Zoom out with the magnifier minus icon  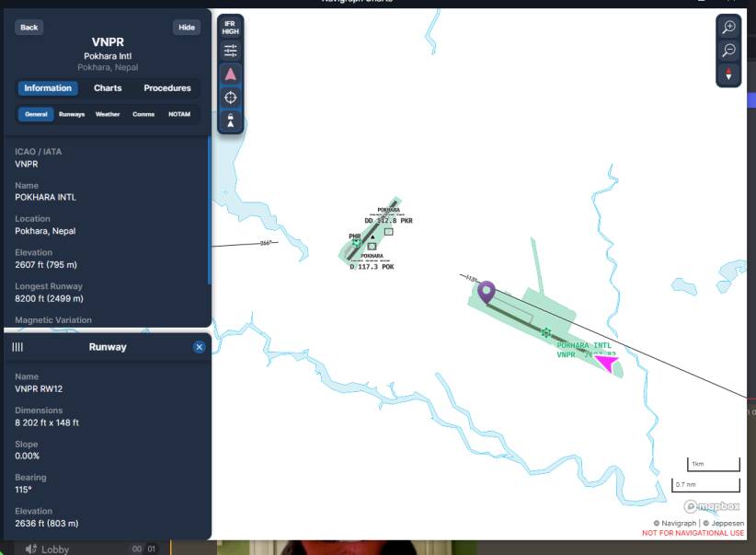728,51
